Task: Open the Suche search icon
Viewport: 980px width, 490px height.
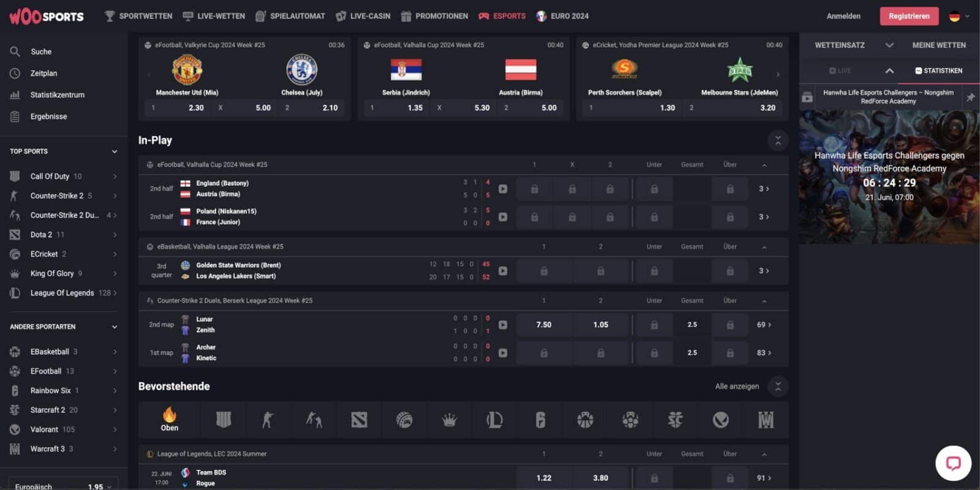Action: pos(15,51)
